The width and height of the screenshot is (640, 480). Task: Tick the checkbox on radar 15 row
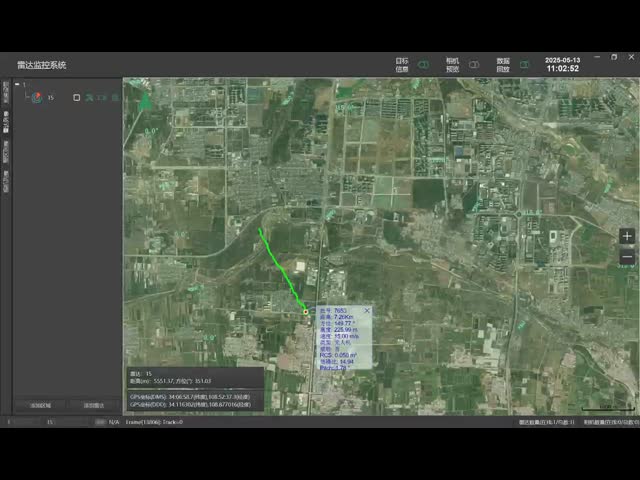76,98
